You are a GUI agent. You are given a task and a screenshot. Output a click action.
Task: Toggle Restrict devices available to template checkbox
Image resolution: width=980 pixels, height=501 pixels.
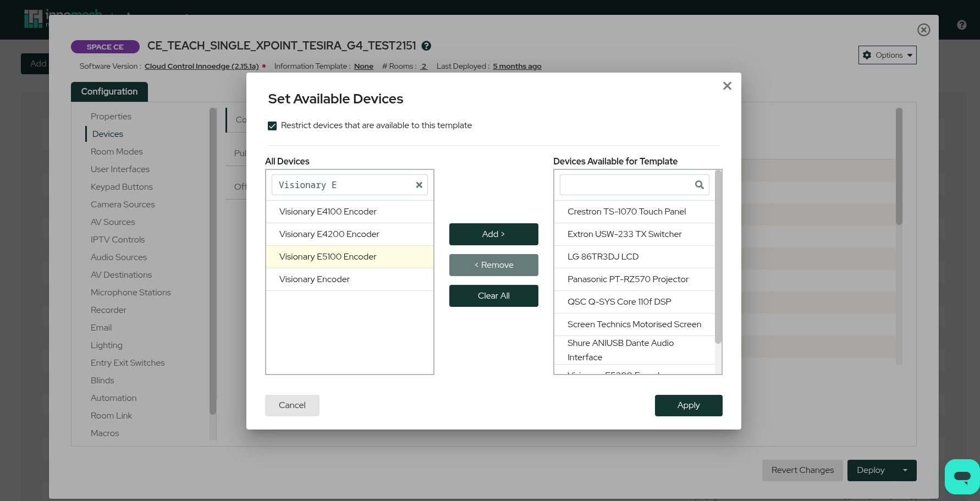coord(272,126)
